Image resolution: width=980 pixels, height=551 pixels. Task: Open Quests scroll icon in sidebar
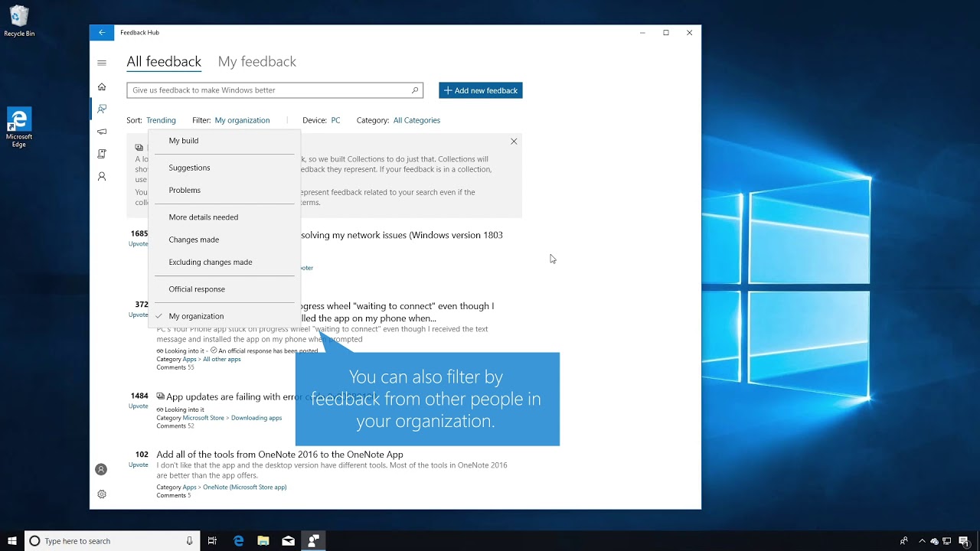click(102, 154)
